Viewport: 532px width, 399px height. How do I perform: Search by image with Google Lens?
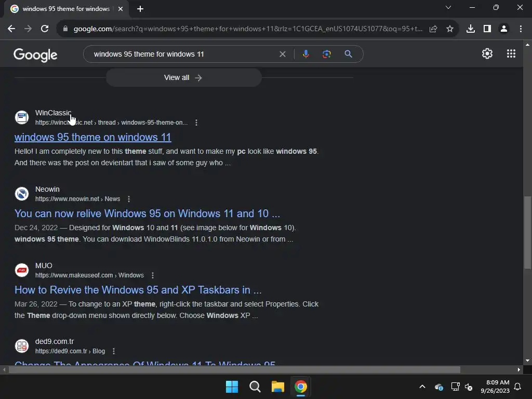point(326,54)
